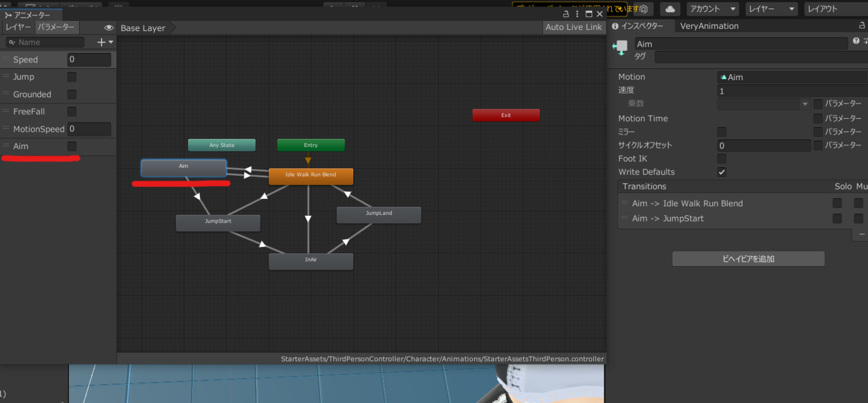Toggle the Auto Live Link button

[x=573, y=27]
